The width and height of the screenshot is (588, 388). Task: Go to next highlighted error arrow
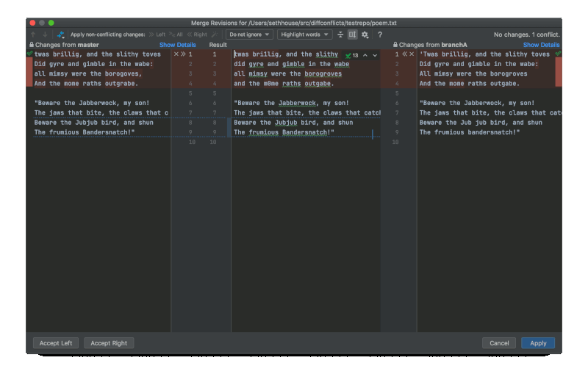pos(375,55)
